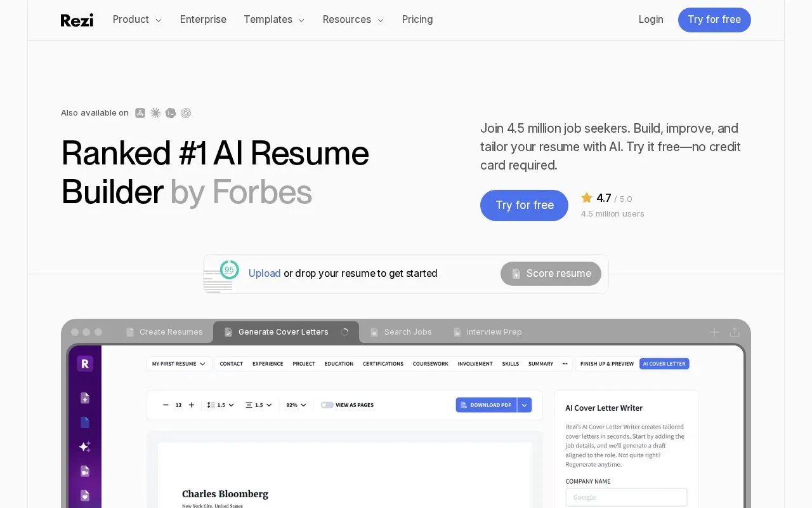
Task: Open the ellipsis more sections menu
Action: click(x=565, y=364)
